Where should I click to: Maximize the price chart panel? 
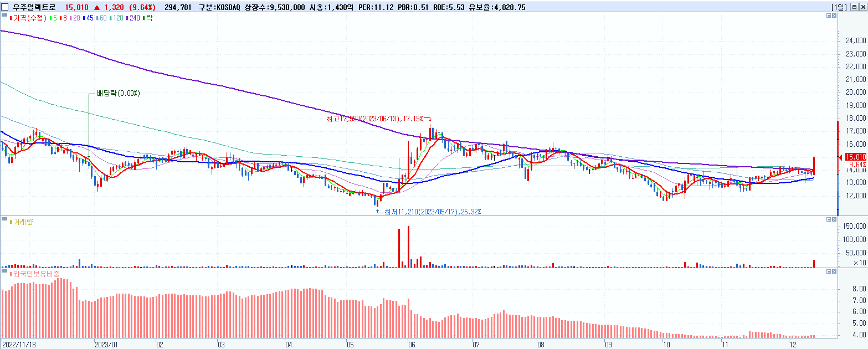(x=829, y=16)
